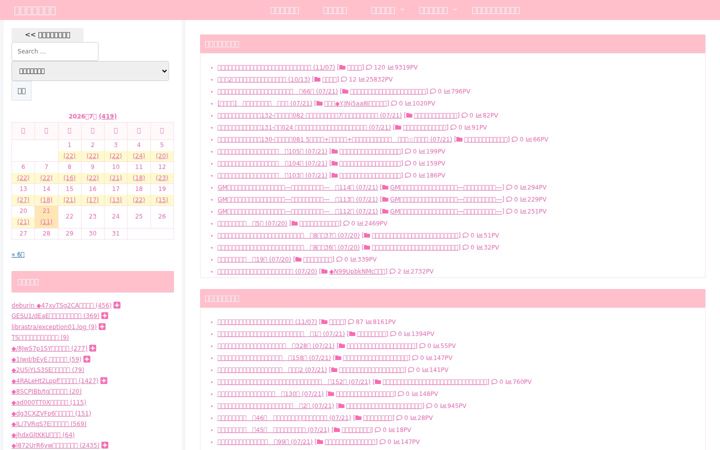This screenshot has height=450, width=720.
Task: Click the folder icon in the 2732PV row
Action: click(324, 271)
